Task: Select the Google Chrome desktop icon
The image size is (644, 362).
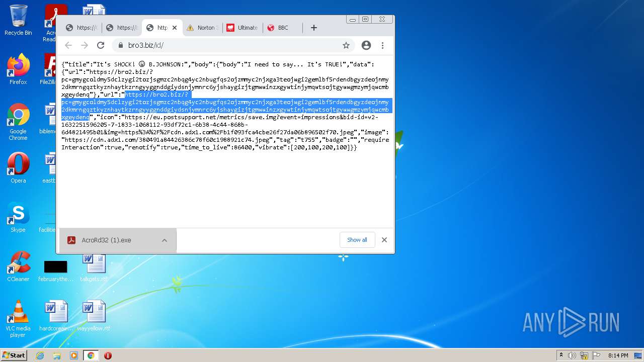Action: pyautogui.click(x=18, y=122)
